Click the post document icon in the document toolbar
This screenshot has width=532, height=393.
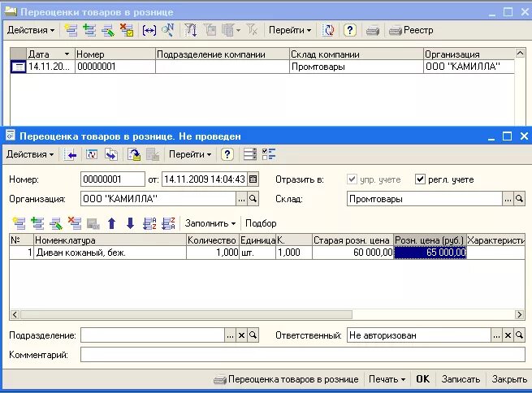click(x=134, y=154)
